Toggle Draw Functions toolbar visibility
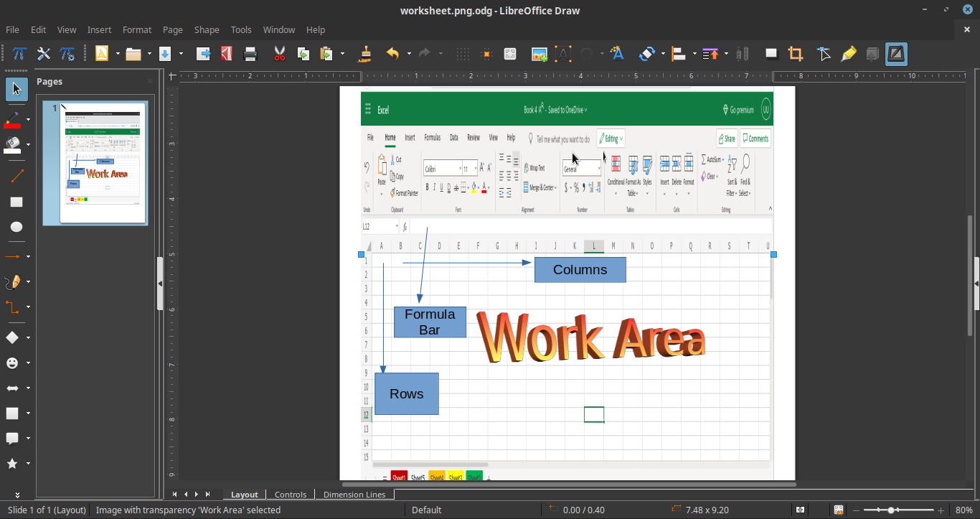980x519 pixels. click(895, 54)
